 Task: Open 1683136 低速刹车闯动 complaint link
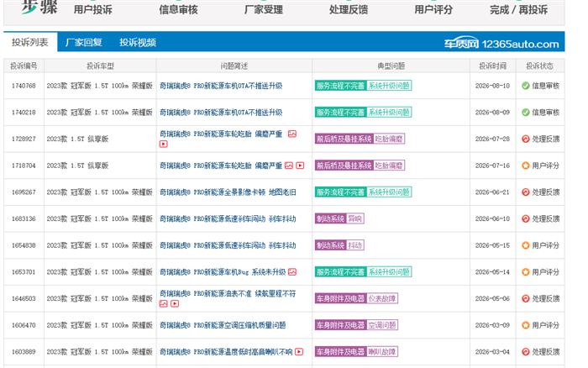[x=228, y=218]
